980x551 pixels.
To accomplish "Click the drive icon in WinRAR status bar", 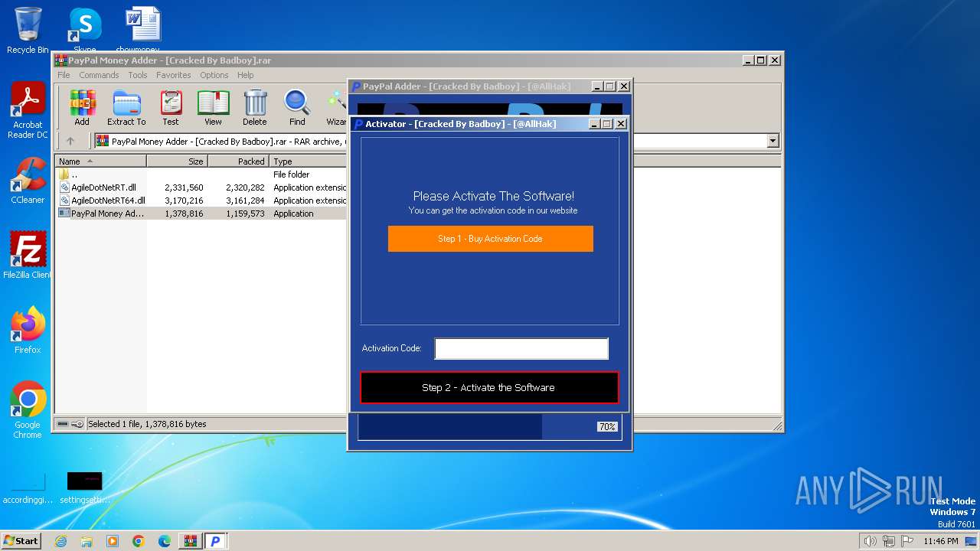I will (64, 424).
